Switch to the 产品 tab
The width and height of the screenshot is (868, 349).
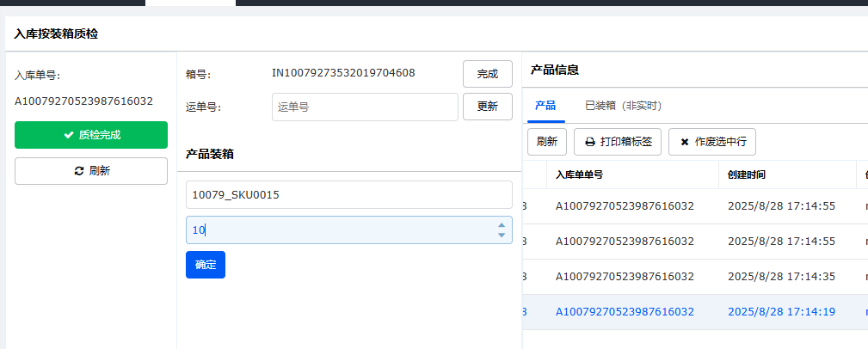pos(545,106)
